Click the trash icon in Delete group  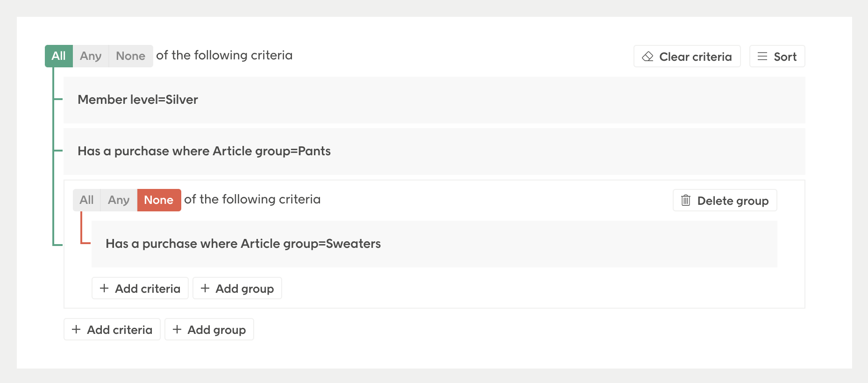point(686,200)
